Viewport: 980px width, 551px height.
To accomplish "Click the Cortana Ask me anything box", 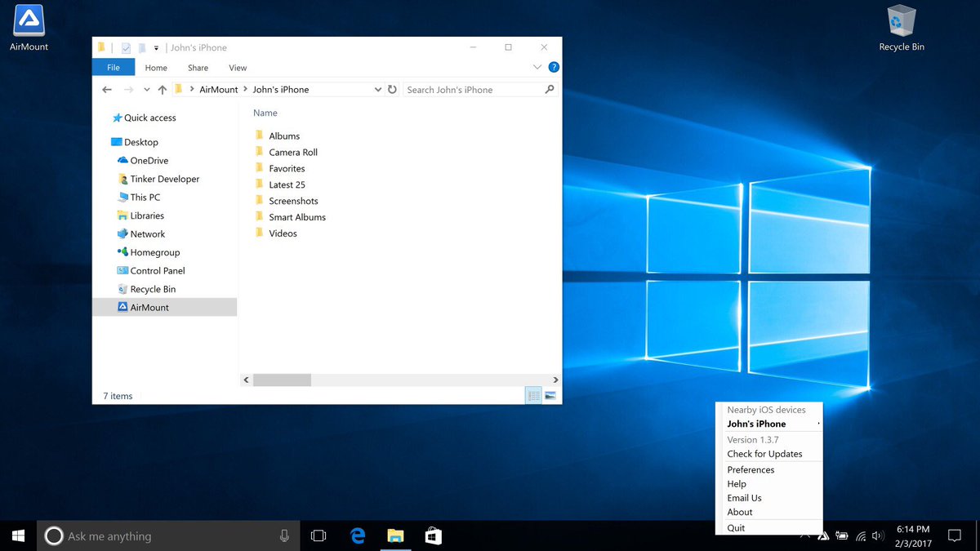I will click(x=168, y=536).
